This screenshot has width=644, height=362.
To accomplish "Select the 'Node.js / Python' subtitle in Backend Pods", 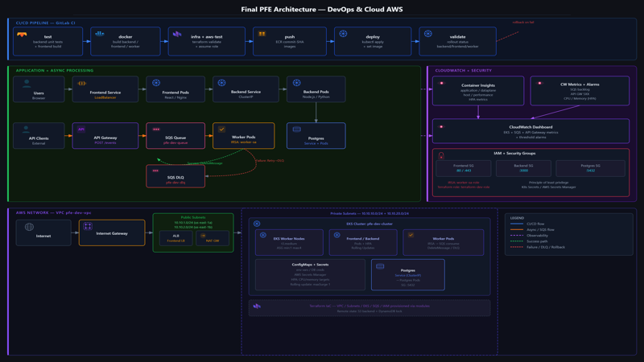I will pos(316,97).
